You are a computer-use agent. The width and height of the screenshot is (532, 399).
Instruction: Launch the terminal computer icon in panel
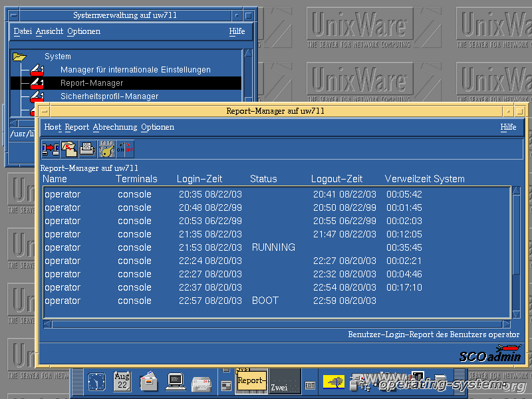pos(176,382)
